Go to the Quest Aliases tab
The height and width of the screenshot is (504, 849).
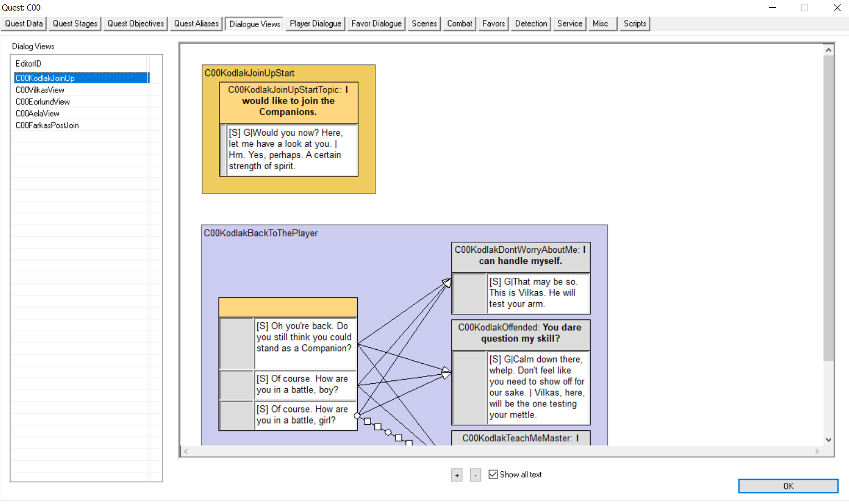point(196,24)
